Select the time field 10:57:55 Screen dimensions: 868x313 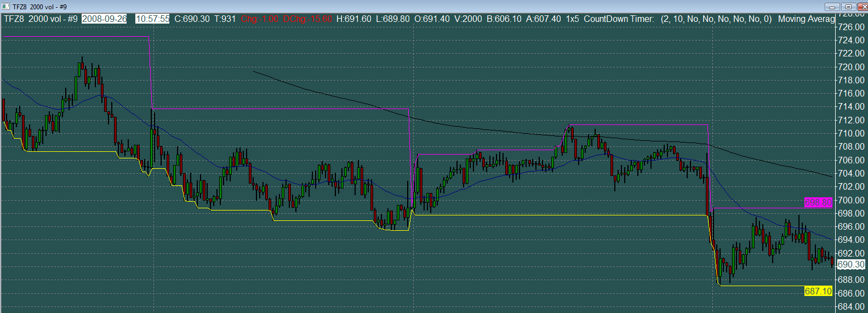(152, 19)
